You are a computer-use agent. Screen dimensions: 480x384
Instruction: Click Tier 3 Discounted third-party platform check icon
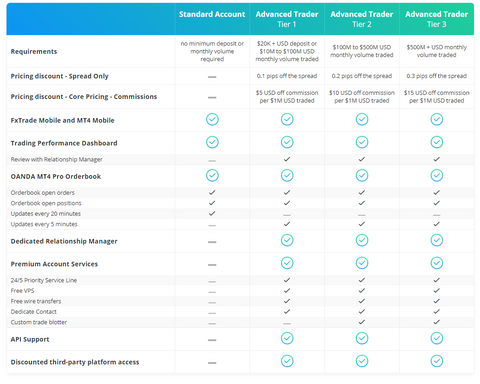pyautogui.click(x=437, y=361)
